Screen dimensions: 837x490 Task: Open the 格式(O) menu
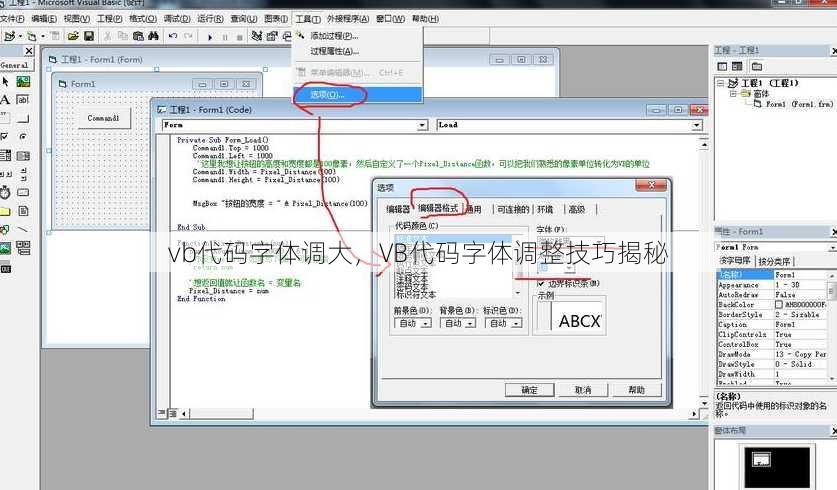point(143,19)
